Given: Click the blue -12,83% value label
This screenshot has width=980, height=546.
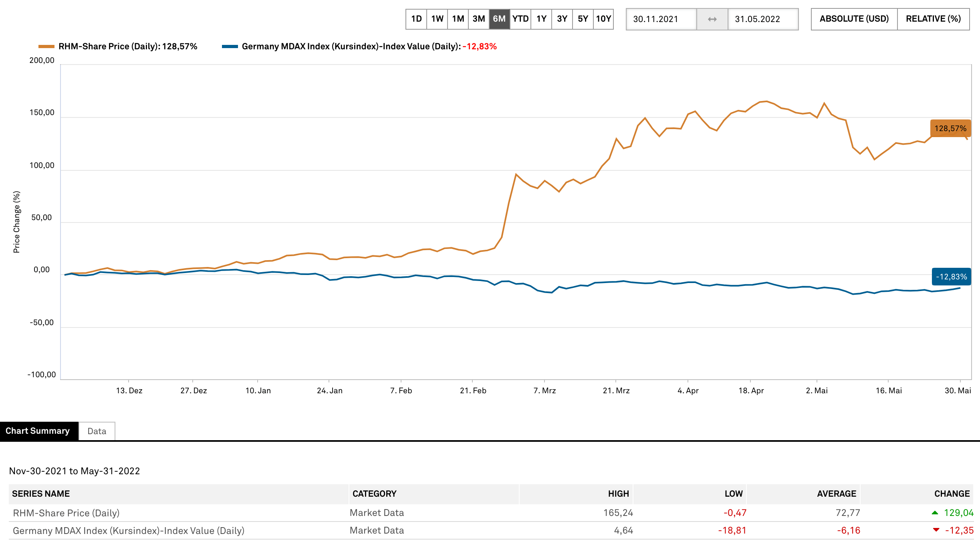Looking at the screenshot, I should [x=951, y=277].
